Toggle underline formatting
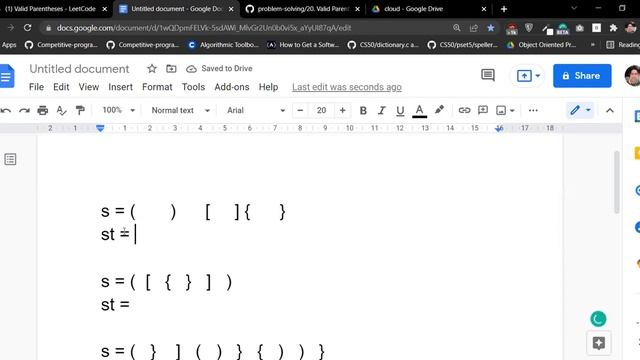Image resolution: width=640 pixels, height=360 pixels. (400, 111)
